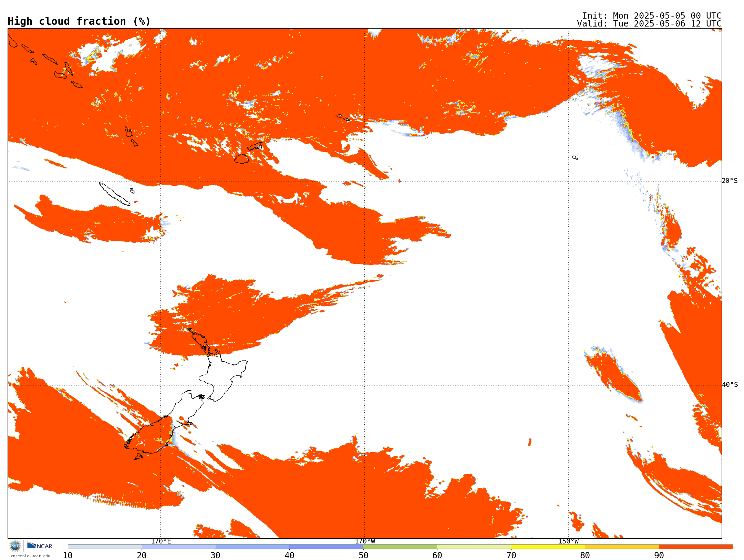Click the colorbar tick label 70
Viewport: 744px width, 560px height.
pos(511,555)
